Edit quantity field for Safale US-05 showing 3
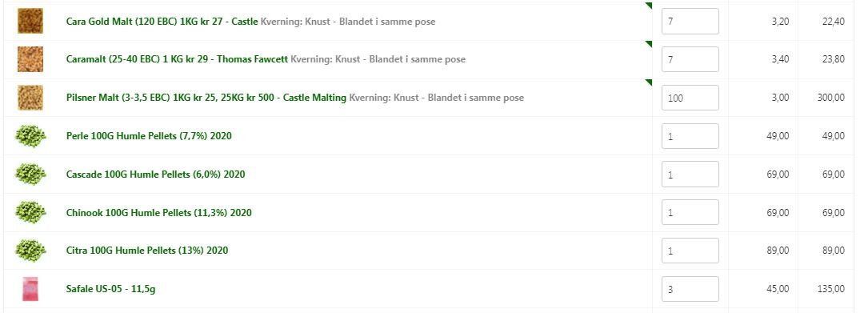 point(690,289)
